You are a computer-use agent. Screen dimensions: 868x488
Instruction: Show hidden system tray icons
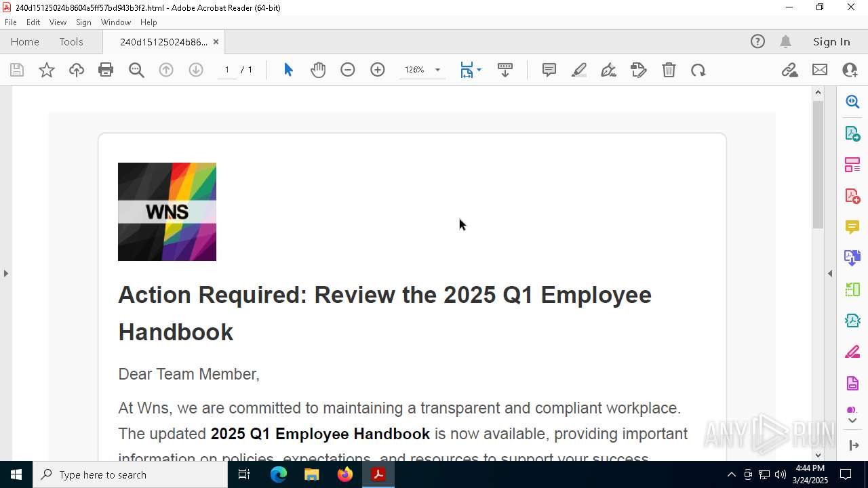pos(731,474)
